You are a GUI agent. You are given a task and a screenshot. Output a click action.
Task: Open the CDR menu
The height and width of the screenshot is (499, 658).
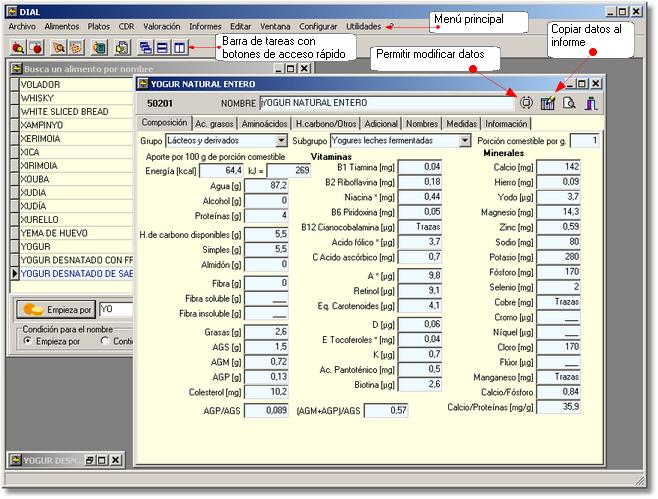pyautogui.click(x=126, y=26)
